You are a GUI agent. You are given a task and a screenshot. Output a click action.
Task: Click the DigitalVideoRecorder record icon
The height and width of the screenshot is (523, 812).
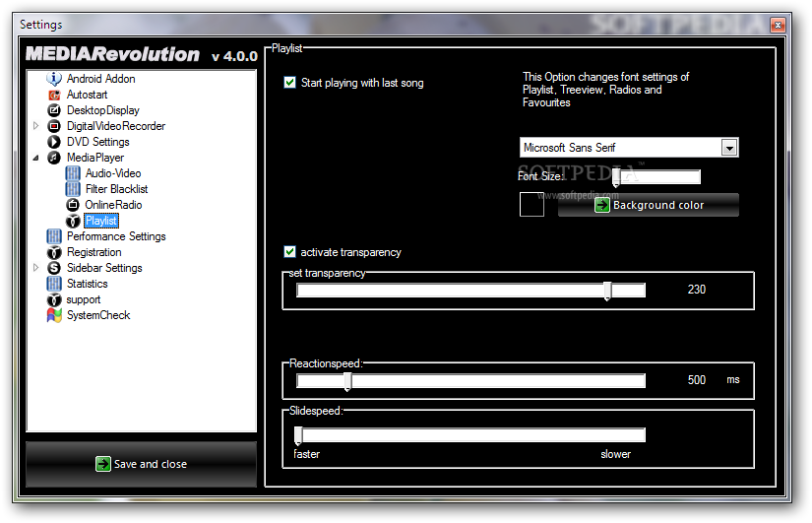coord(54,126)
